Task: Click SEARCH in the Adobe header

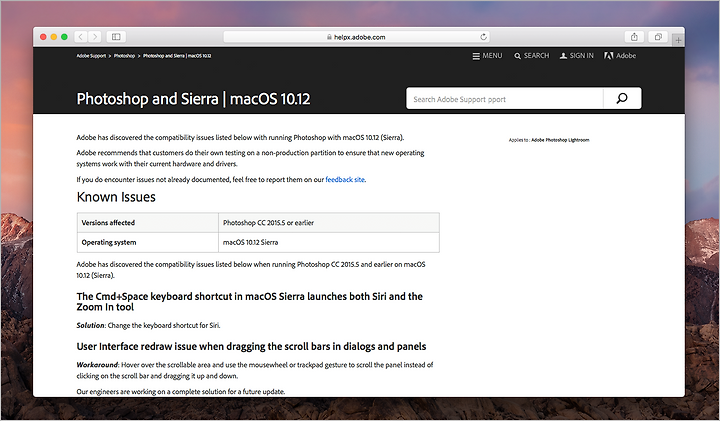Action: pos(532,56)
